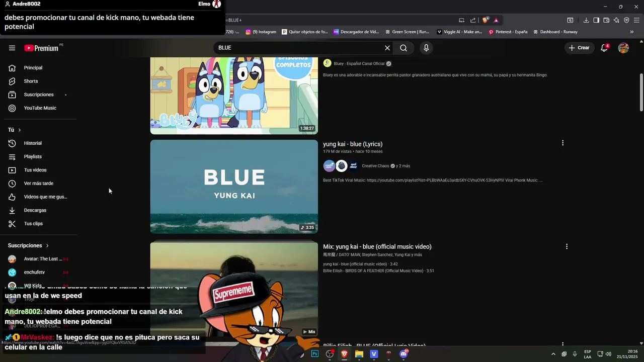Expand the Tú section chevron
Image resolution: width=644 pixels, height=362 pixels.
20,130
